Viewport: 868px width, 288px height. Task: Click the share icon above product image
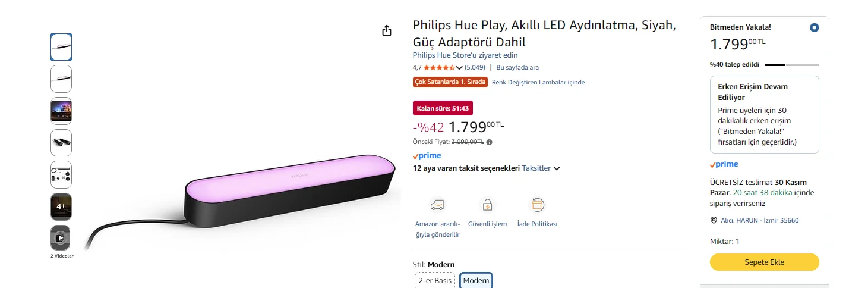[387, 30]
